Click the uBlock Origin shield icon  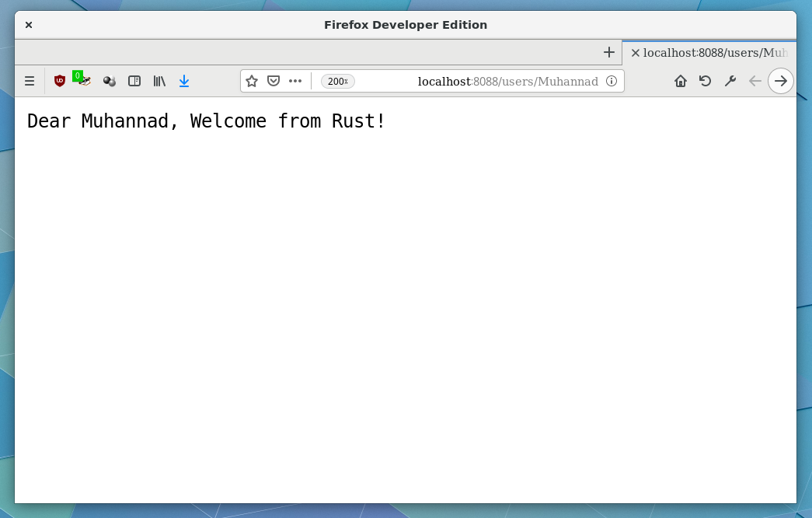tap(60, 81)
